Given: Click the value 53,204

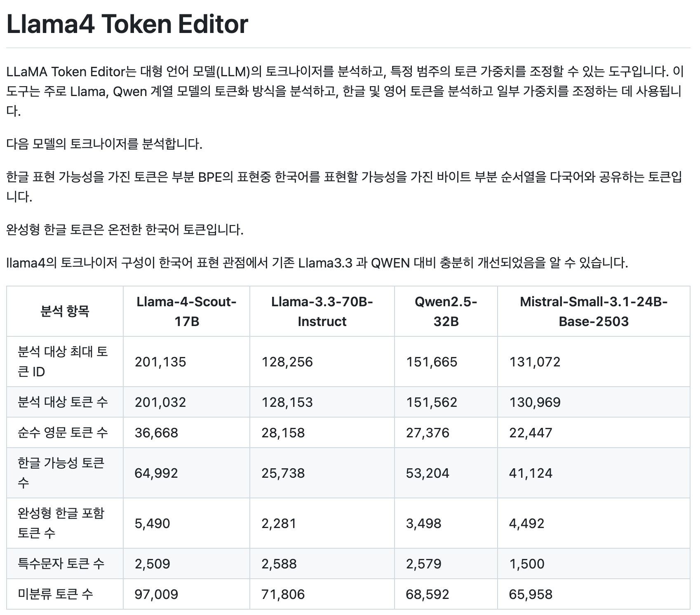Looking at the screenshot, I should coord(428,473).
